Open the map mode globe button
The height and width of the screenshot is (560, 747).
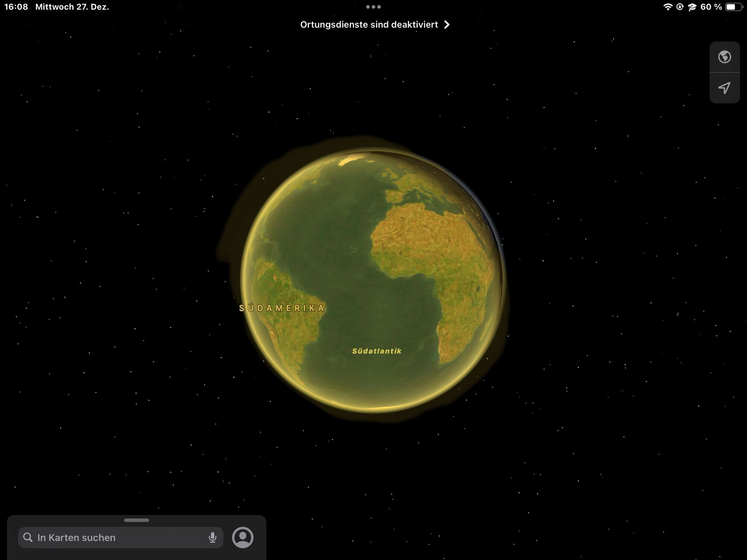(x=724, y=57)
